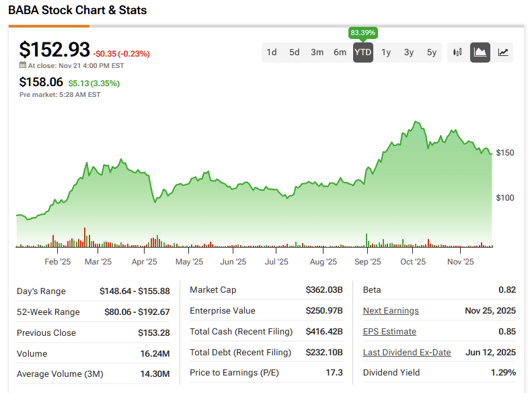Open the EPS Estimate link
This screenshot has height=393, width=532.
pyautogui.click(x=389, y=332)
